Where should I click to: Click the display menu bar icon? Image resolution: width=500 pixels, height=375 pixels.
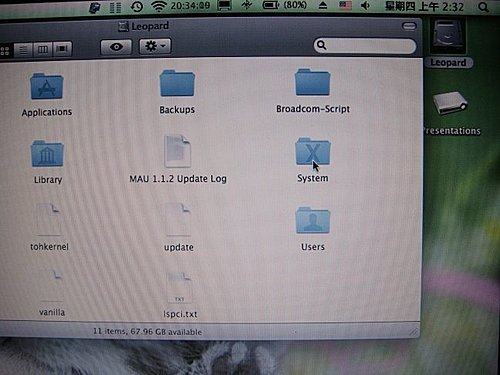[x=224, y=6]
